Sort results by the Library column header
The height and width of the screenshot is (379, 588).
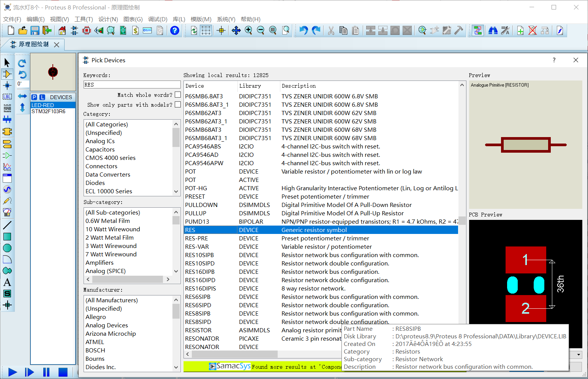click(259, 86)
